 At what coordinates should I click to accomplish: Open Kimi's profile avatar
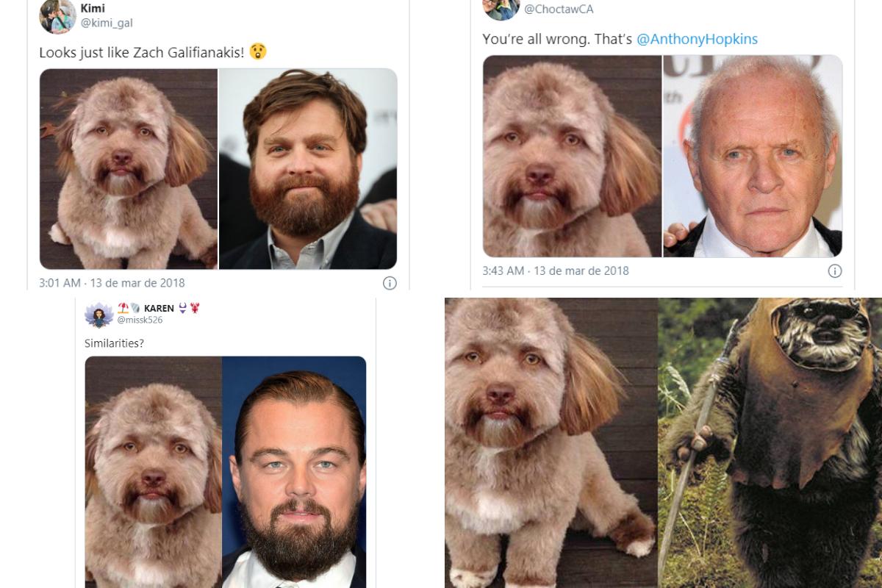pyautogui.click(x=57, y=16)
